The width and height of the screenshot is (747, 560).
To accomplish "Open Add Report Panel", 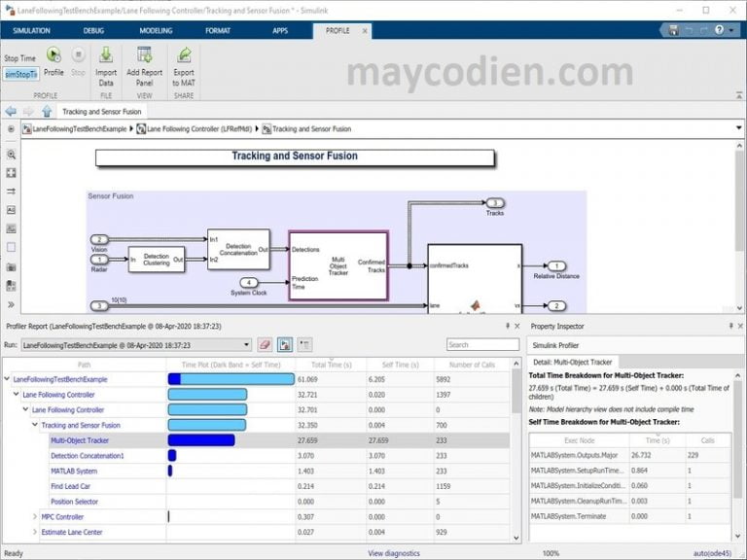I will coord(144,60).
